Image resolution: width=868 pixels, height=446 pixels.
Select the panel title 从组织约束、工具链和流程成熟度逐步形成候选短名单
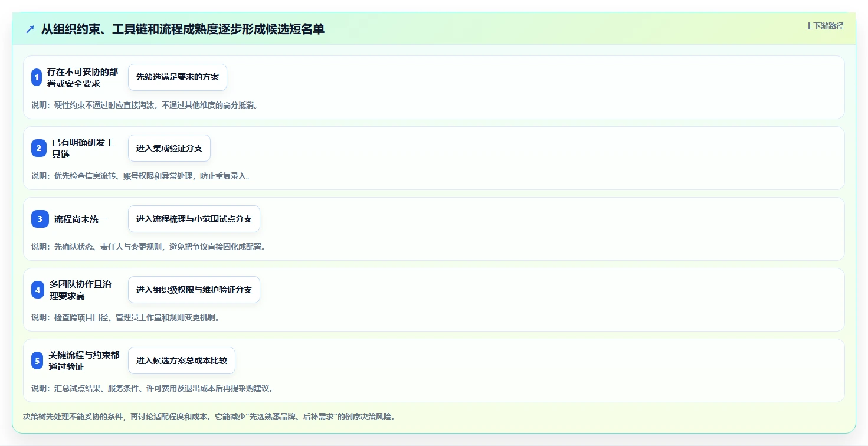click(x=183, y=29)
